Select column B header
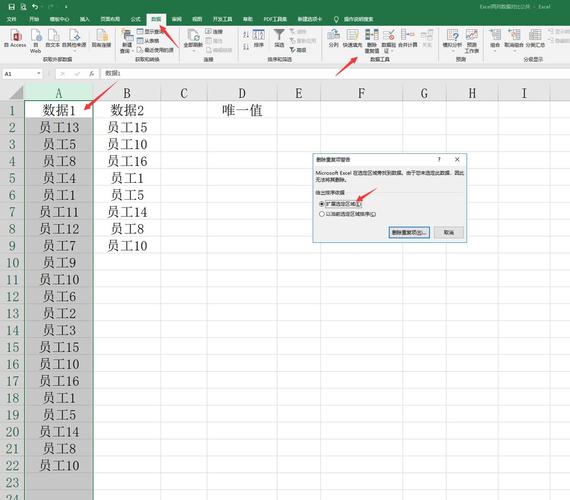The height and width of the screenshot is (500, 570). [127, 93]
